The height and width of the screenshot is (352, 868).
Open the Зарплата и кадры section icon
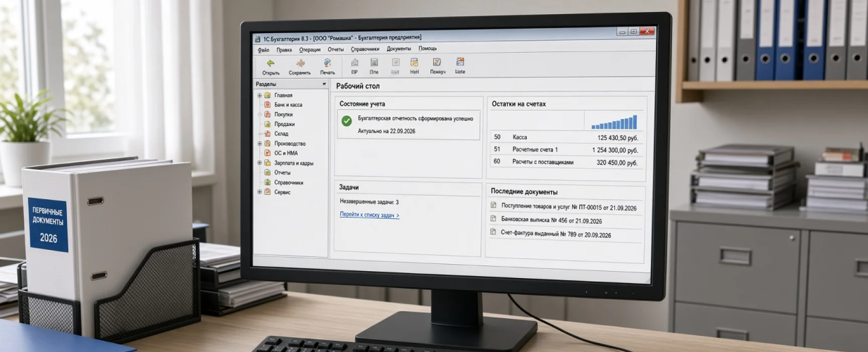point(268,163)
